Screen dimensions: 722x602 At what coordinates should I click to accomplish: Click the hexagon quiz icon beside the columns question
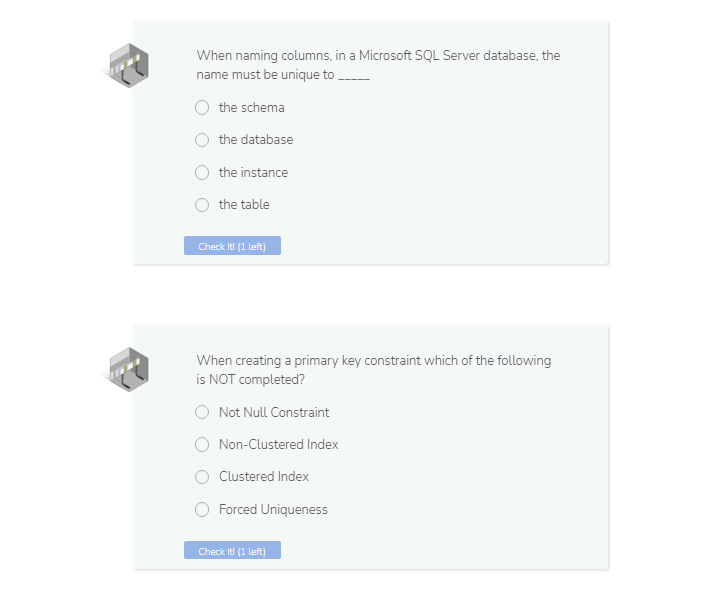[x=129, y=65]
